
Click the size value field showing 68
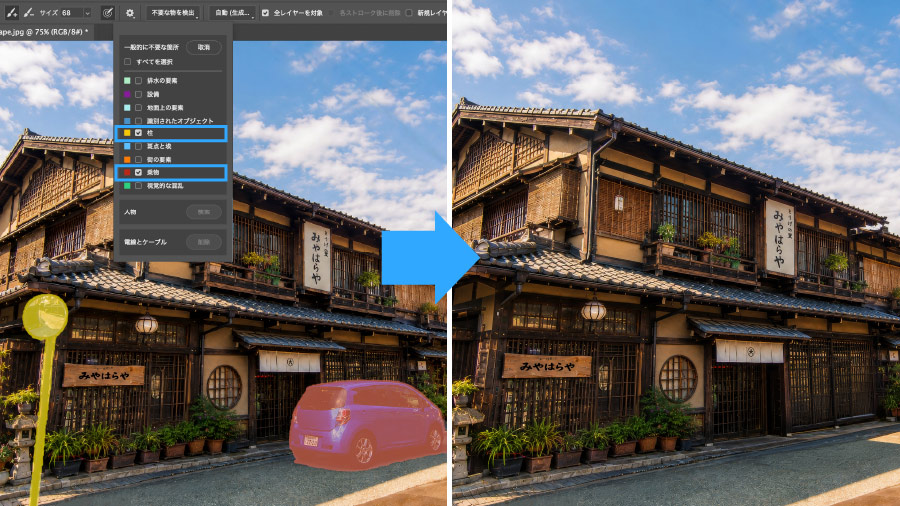[71, 13]
